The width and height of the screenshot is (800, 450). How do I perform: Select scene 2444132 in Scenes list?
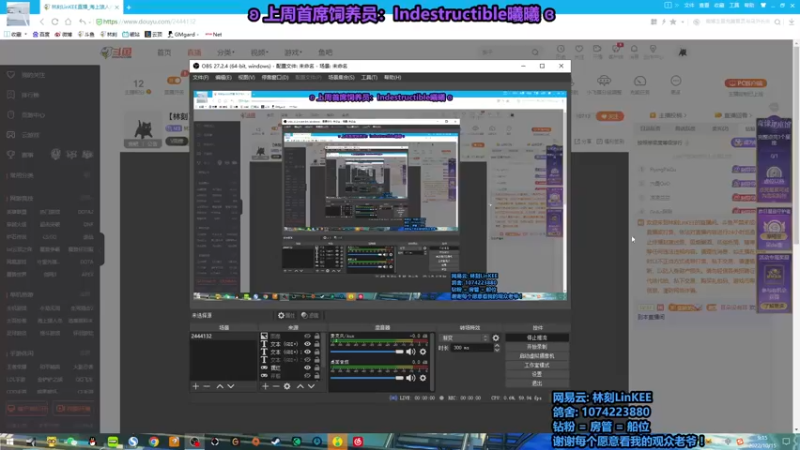tap(223, 336)
